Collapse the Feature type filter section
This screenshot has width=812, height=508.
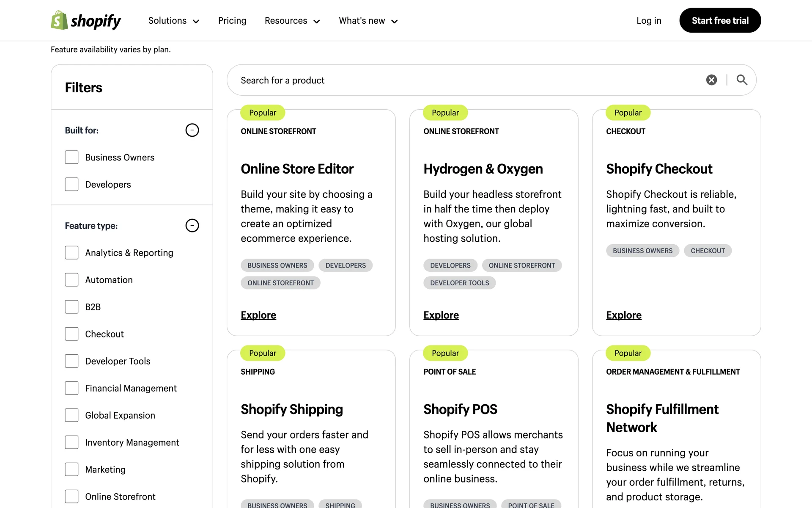(192, 225)
